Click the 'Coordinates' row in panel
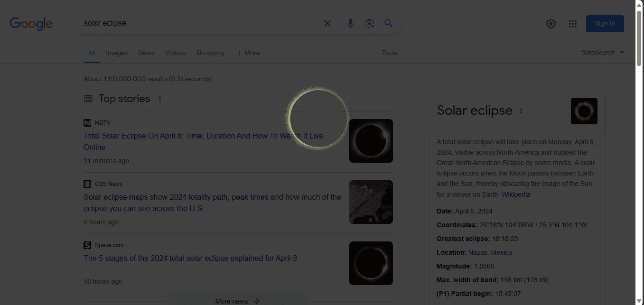The image size is (644, 305). click(512, 225)
